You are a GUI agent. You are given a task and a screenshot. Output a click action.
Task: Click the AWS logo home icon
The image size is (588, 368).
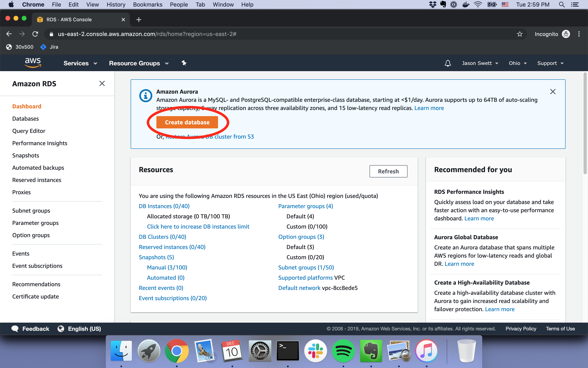[33, 63]
